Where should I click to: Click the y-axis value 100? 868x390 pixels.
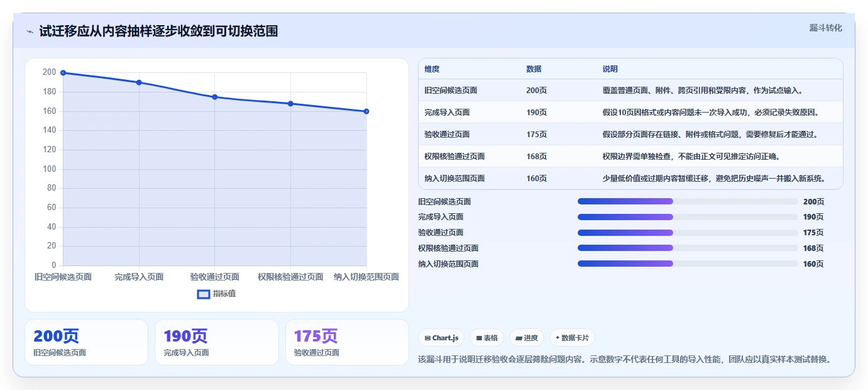[x=50, y=169]
